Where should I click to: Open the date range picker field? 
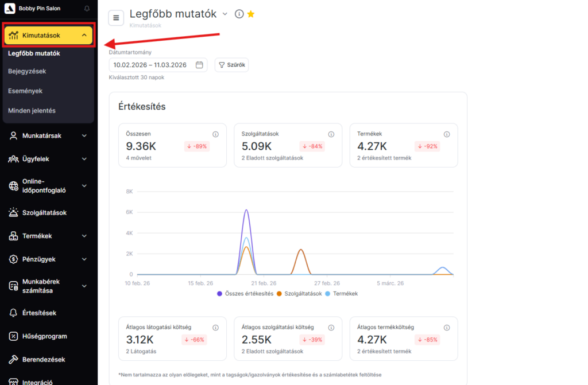point(158,65)
